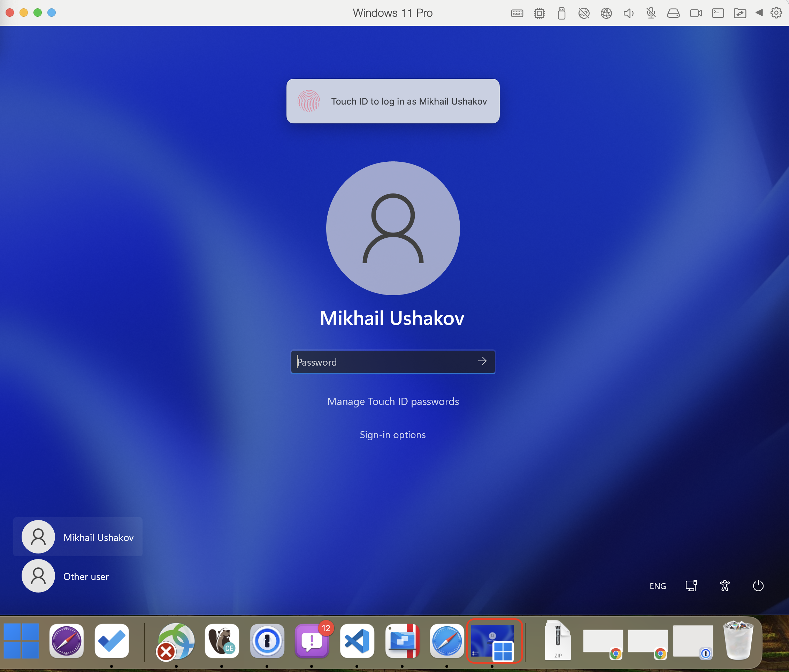Open the Windows power options button
Viewport: 789px width, 672px height.
(758, 586)
